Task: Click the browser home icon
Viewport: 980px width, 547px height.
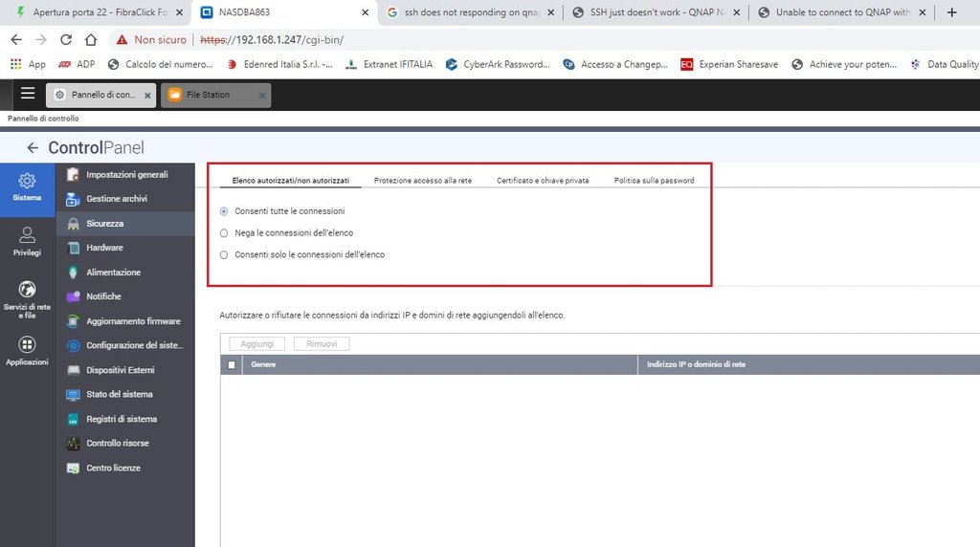Action: point(91,39)
